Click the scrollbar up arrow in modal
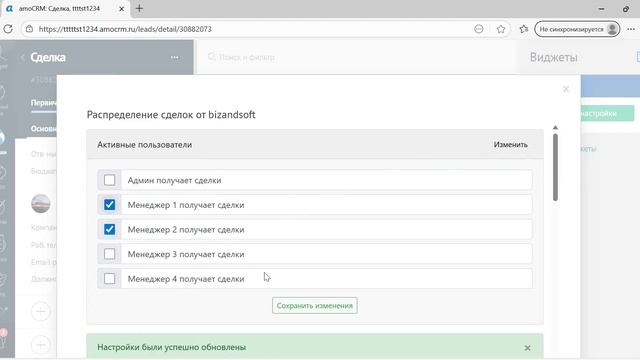Viewport: 640px width, 360px height. (x=555, y=128)
